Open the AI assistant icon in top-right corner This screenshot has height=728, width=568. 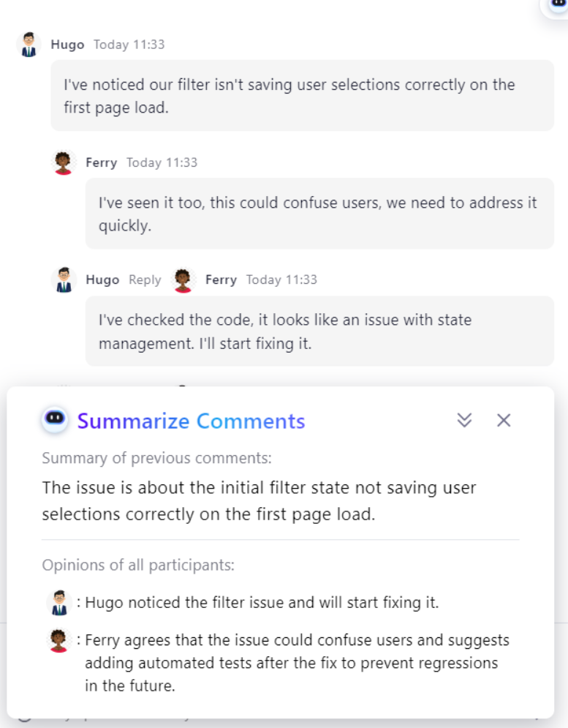(x=557, y=4)
